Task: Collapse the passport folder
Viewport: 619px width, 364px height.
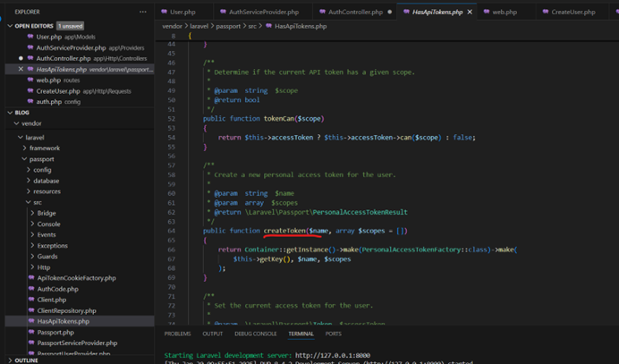Action: point(24,159)
